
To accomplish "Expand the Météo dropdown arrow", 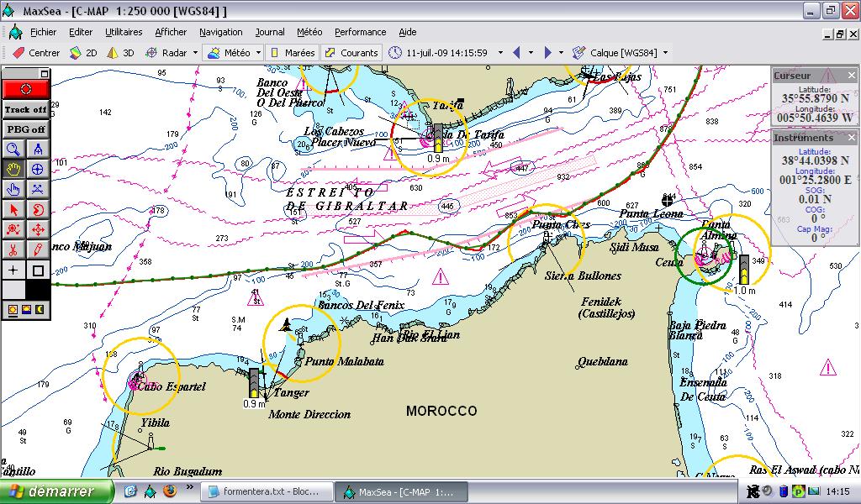I will point(258,52).
